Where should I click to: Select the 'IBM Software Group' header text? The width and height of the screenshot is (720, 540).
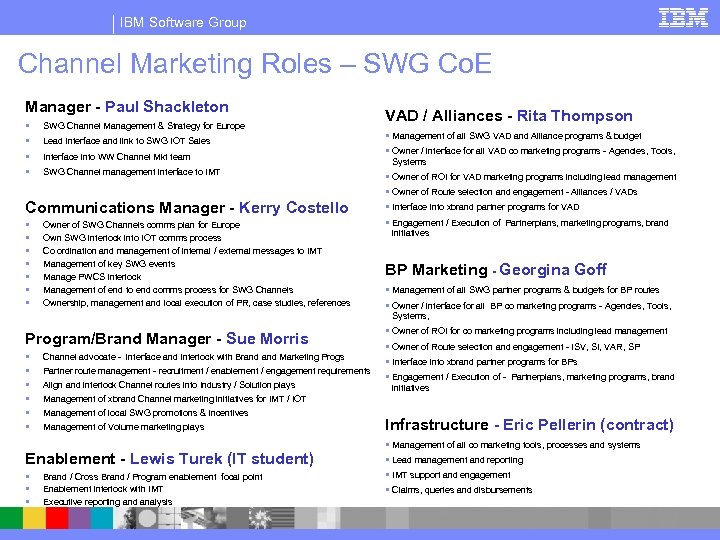183,22
